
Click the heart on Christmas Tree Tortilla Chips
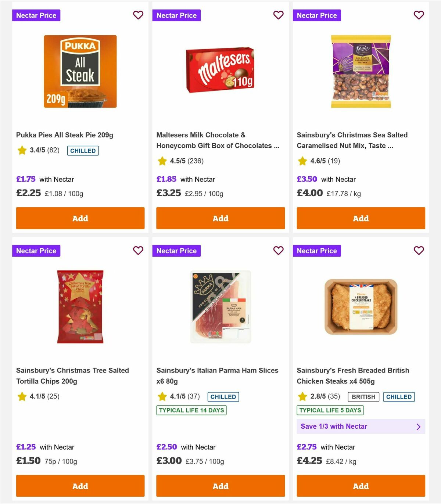point(138,251)
